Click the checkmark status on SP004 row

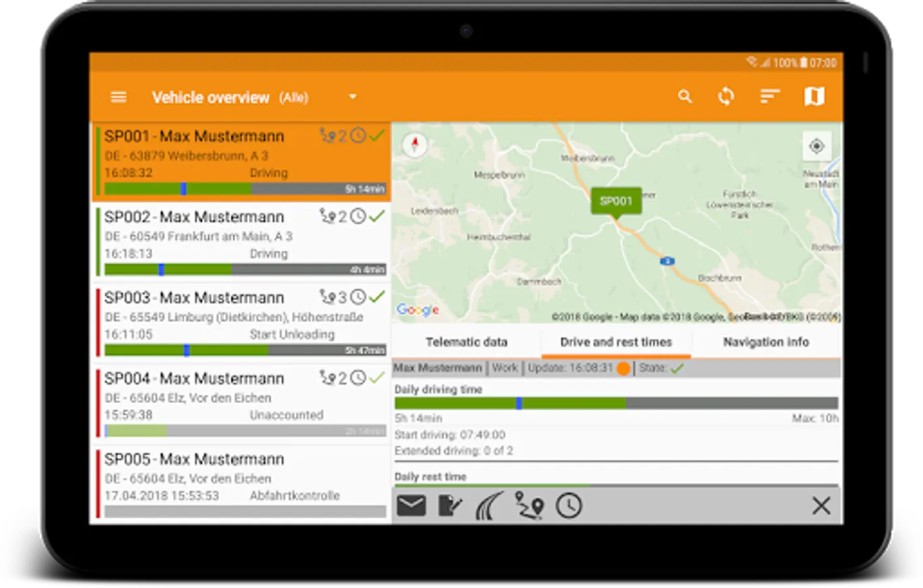click(377, 378)
